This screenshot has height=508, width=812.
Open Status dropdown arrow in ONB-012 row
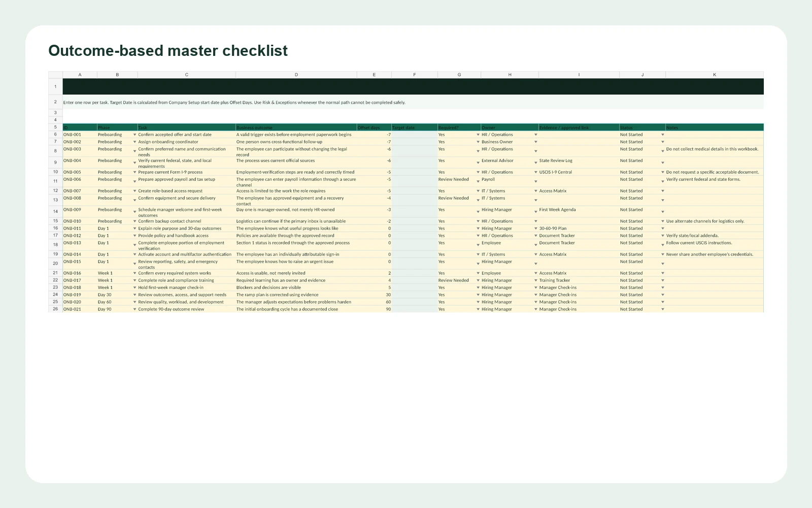click(662, 236)
